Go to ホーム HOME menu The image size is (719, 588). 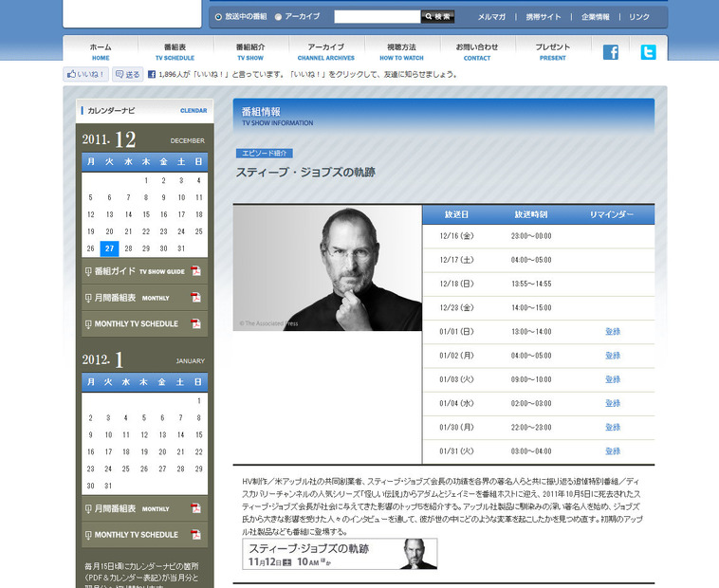(x=101, y=52)
